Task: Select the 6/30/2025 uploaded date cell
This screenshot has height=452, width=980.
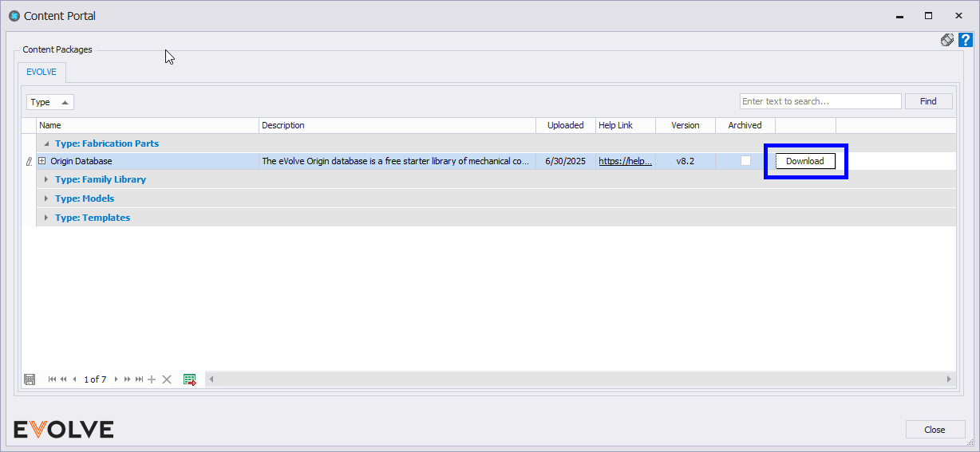Action: [x=566, y=161]
